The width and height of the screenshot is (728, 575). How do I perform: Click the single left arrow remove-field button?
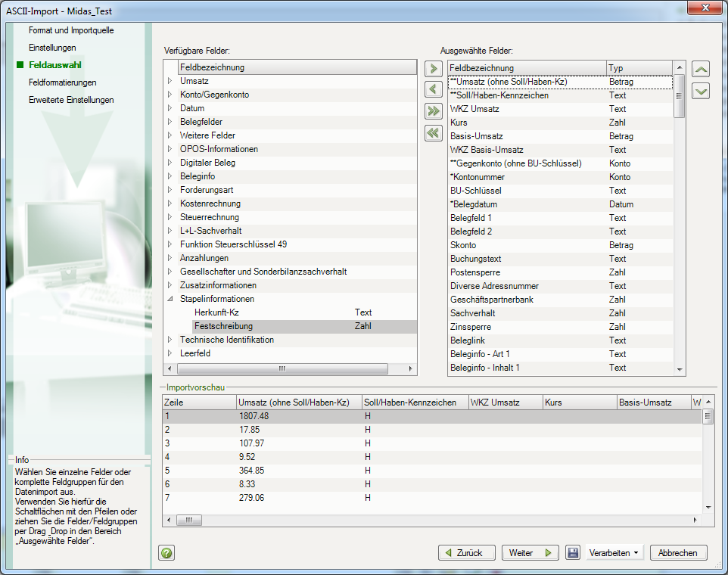pyautogui.click(x=434, y=90)
